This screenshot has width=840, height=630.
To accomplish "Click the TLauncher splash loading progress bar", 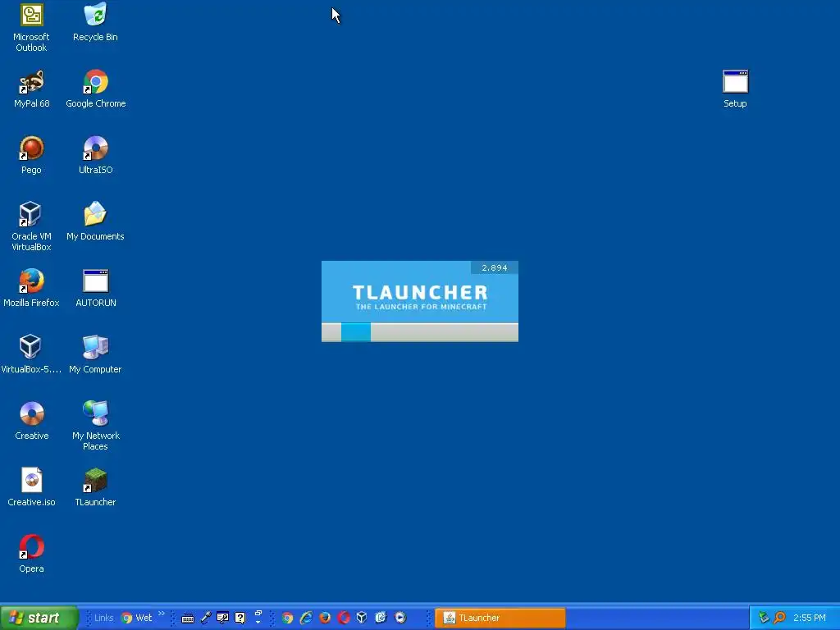I will 420,332.
